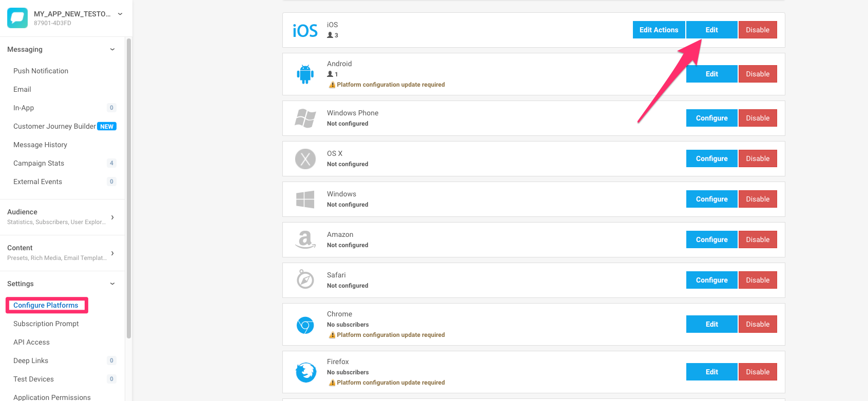Disable the Amazon platform
This screenshot has width=868, height=401.
pos(758,239)
